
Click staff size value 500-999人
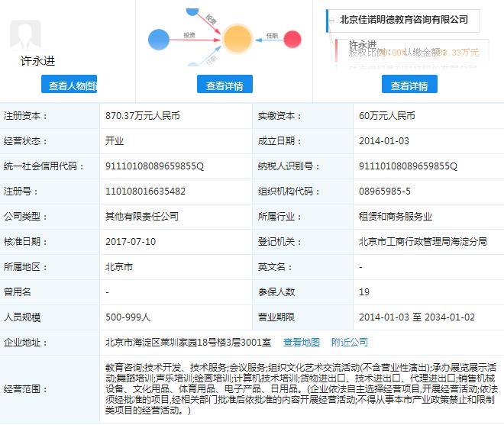[128, 317]
